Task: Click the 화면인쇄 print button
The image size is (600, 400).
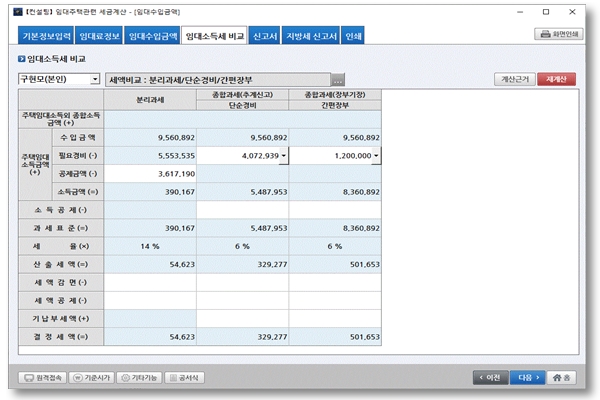Action: [x=559, y=34]
